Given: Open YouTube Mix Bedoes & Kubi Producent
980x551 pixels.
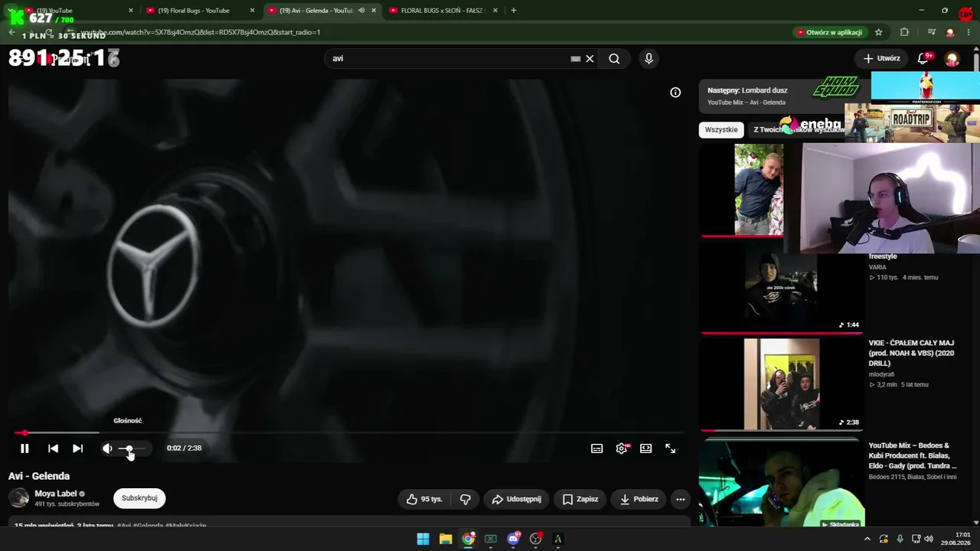Looking at the screenshot, I should pos(913,455).
